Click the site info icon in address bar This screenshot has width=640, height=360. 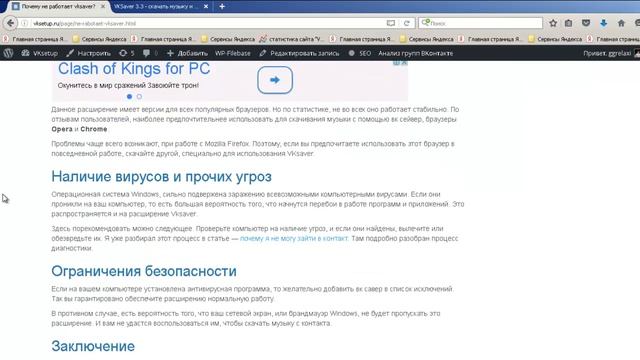pyautogui.click(x=24, y=23)
